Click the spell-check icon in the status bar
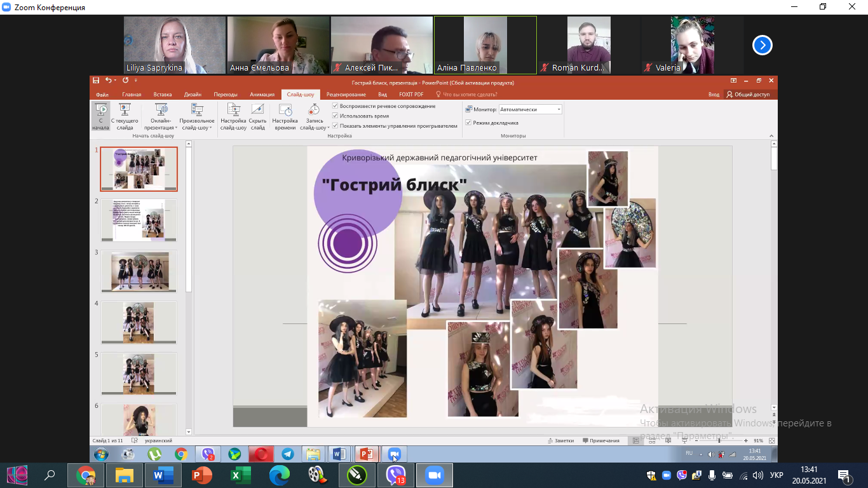This screenshot has height=488, width=868. tap(135, 440)
